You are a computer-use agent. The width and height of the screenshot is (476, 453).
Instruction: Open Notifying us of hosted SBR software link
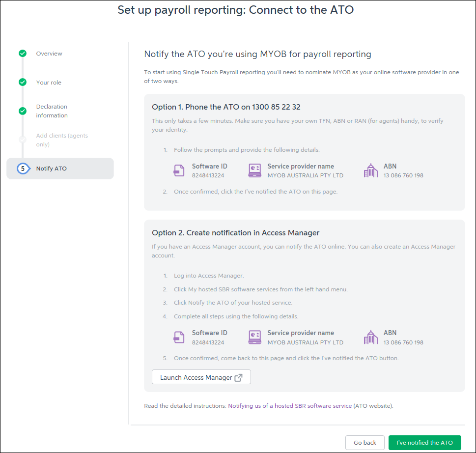(290, 406)
